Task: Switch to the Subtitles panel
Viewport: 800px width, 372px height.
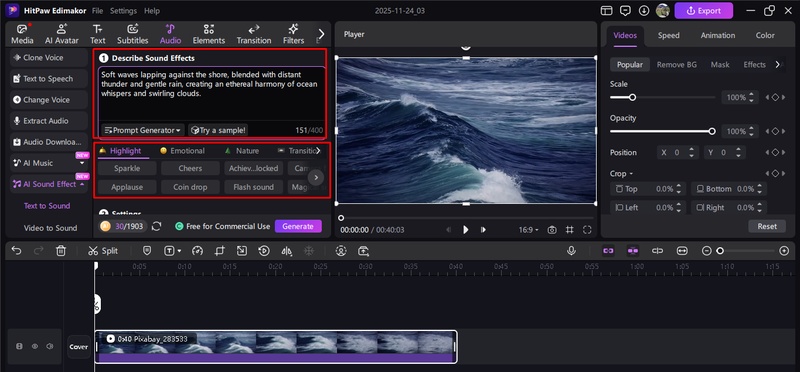Action: (x=133, y=34)
